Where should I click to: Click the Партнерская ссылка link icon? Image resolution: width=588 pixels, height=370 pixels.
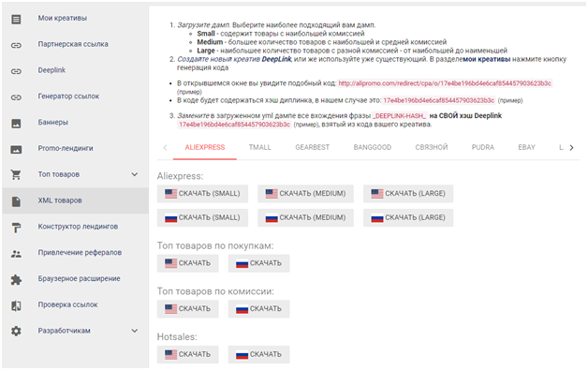click(x=16, y=45)
